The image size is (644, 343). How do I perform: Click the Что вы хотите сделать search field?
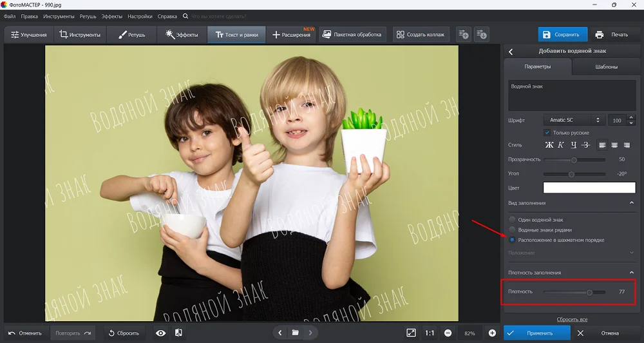coord(218,17)
